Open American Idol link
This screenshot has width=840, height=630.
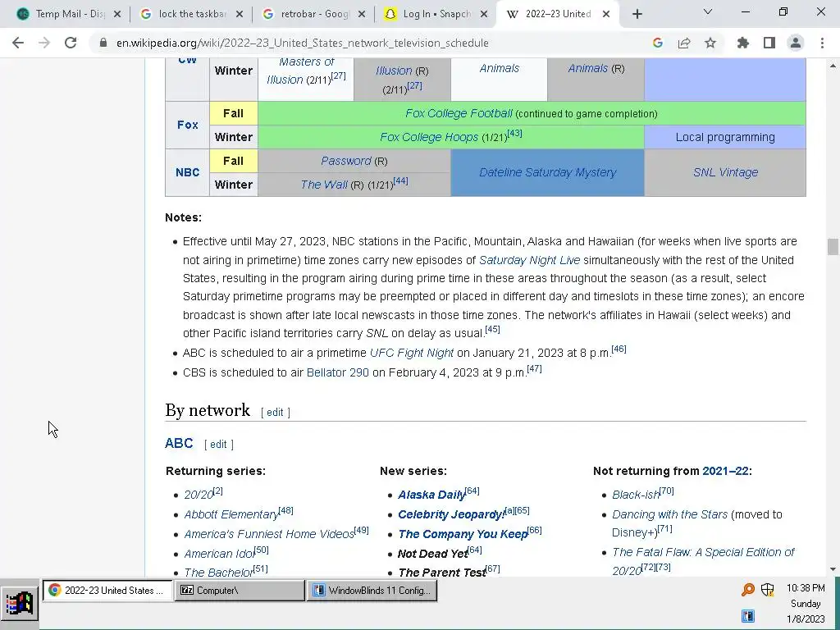click(x=219, y=554)
